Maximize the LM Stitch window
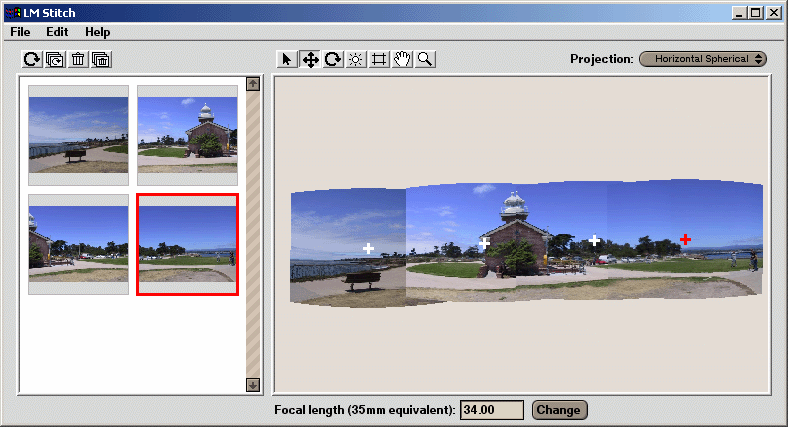The height and width of the screenshot is (427, 788). pyautogui.click(x=756, y=13)
